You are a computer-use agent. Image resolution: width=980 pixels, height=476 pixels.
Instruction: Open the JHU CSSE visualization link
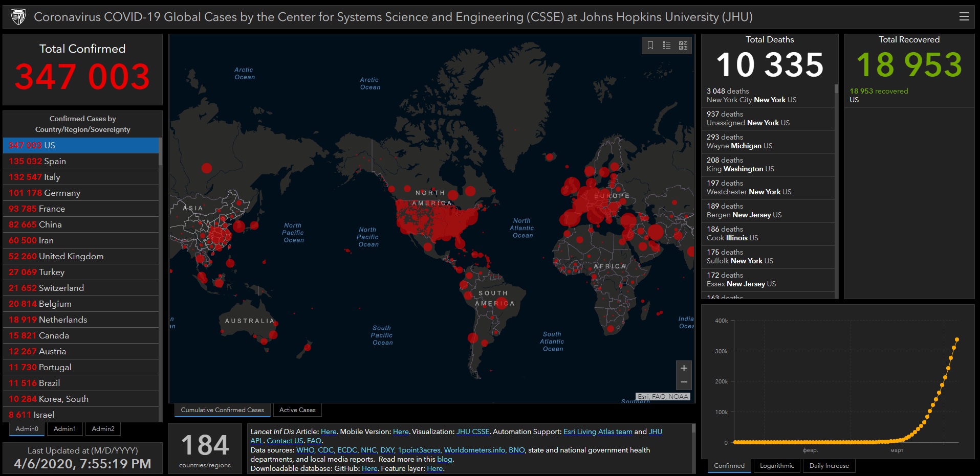click(473, 432)
